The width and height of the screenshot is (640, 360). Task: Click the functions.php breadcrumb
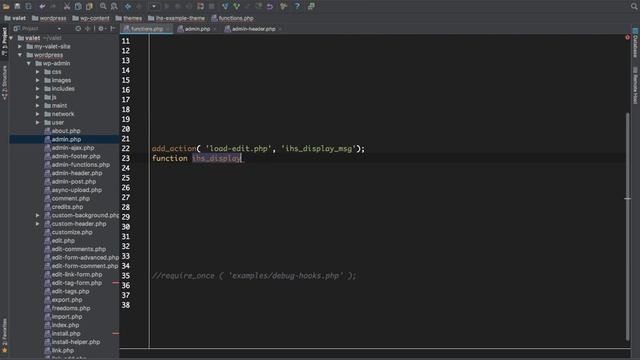[232, 18]
